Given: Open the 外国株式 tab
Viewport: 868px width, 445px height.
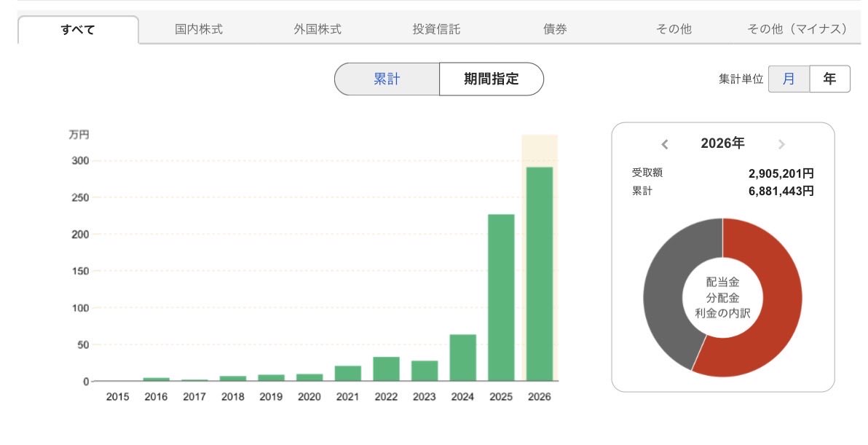Looking at the screenshot, I should (317, 29).
